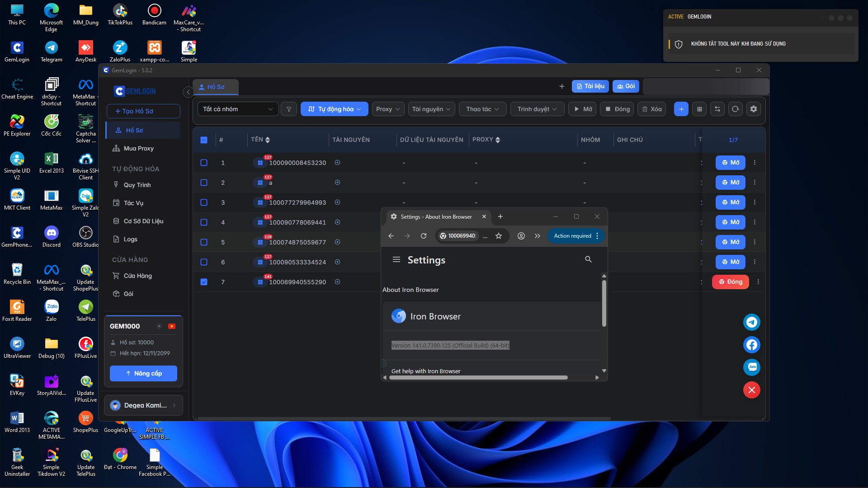Select the Recycle Bin desktop icon
This screenshot has width=868, height=488.
tap(17, 274)
